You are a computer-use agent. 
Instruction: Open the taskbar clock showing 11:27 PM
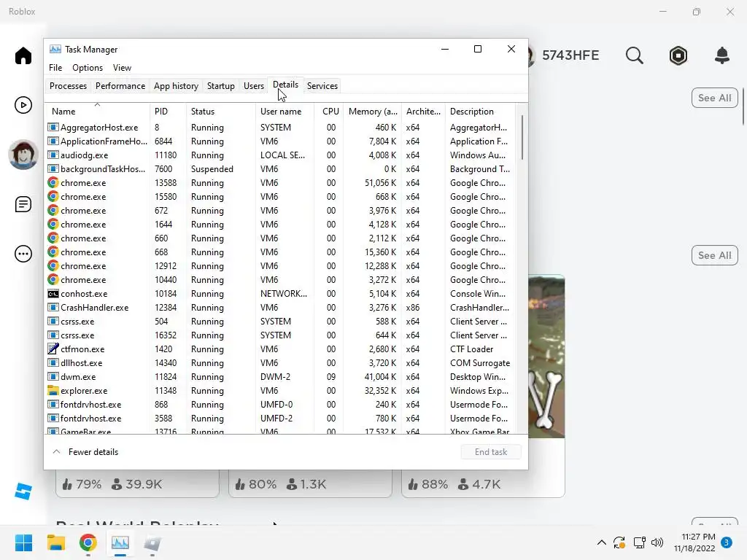click(694, 542)
